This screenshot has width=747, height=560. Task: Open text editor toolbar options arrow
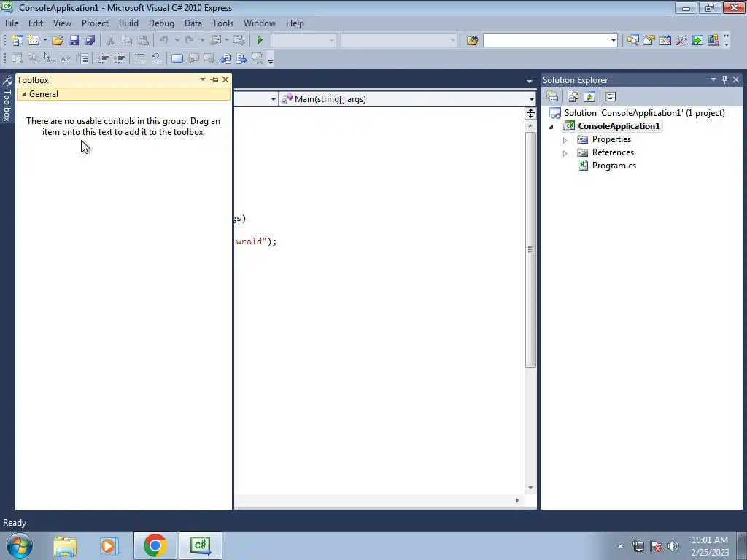coord(271,61)
